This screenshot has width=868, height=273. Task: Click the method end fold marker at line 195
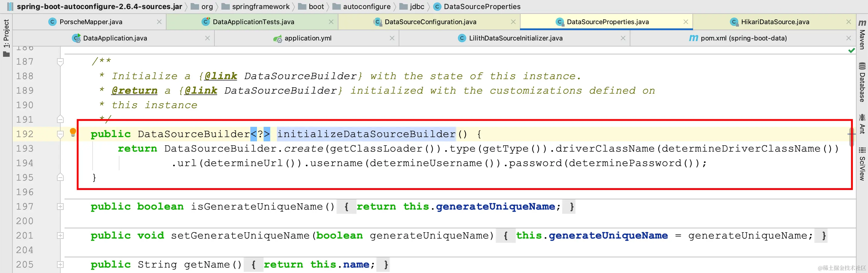60,177
